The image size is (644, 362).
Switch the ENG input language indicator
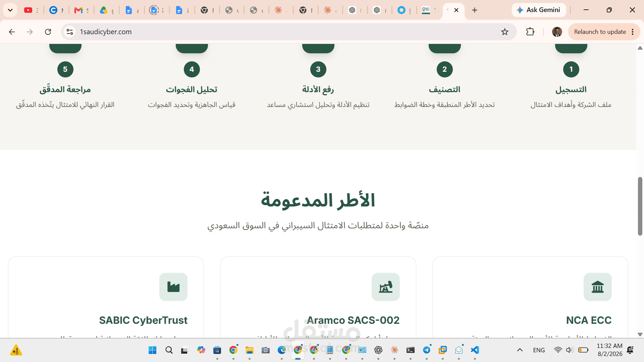click(x=539, y=350)
